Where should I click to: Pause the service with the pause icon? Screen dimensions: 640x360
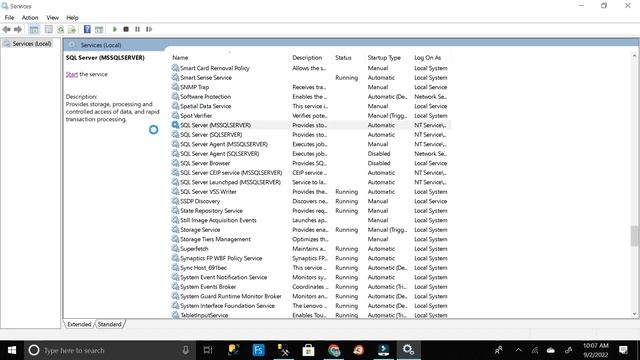pyautogui.click(x=137, y=29)
